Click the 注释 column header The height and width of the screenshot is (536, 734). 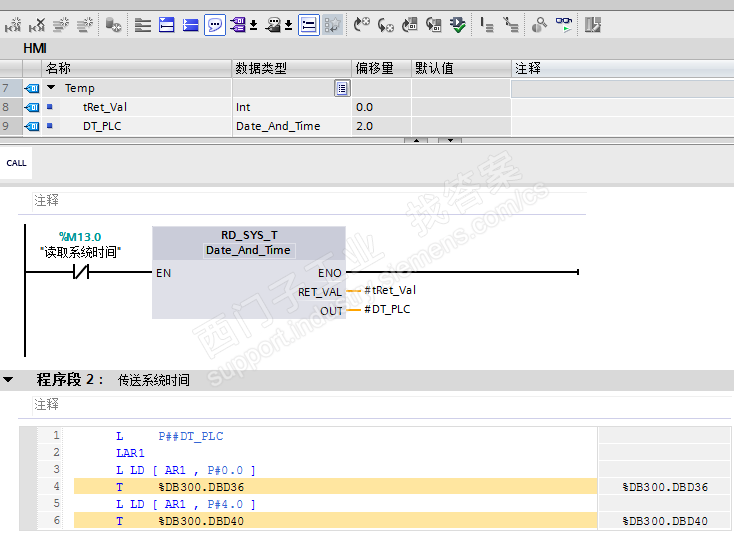pyautogui.click(x=623, y=68)
